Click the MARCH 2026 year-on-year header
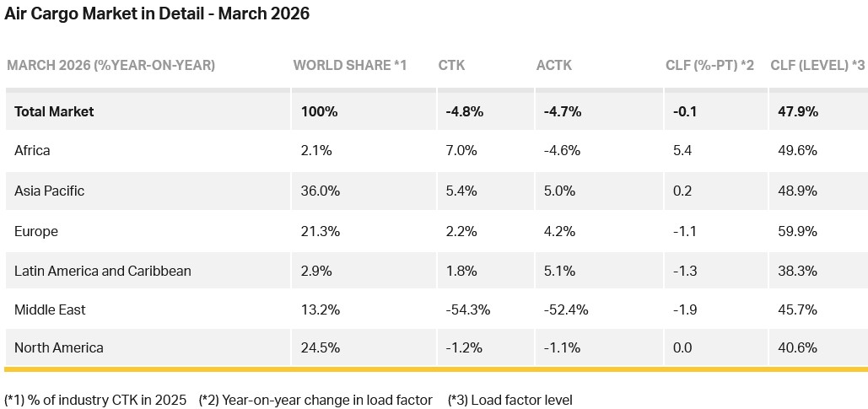 coord(111,65)
